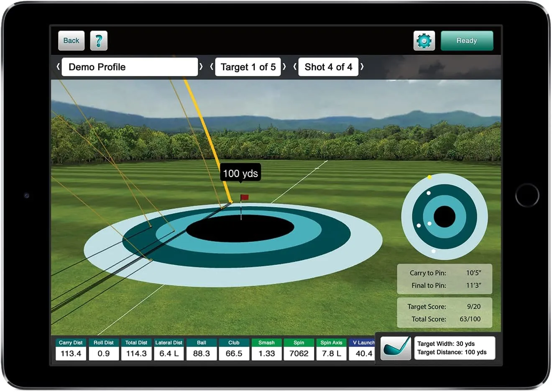Open the settings gear icon
This screenshot has height=392, width=552.
coord(424,41)
